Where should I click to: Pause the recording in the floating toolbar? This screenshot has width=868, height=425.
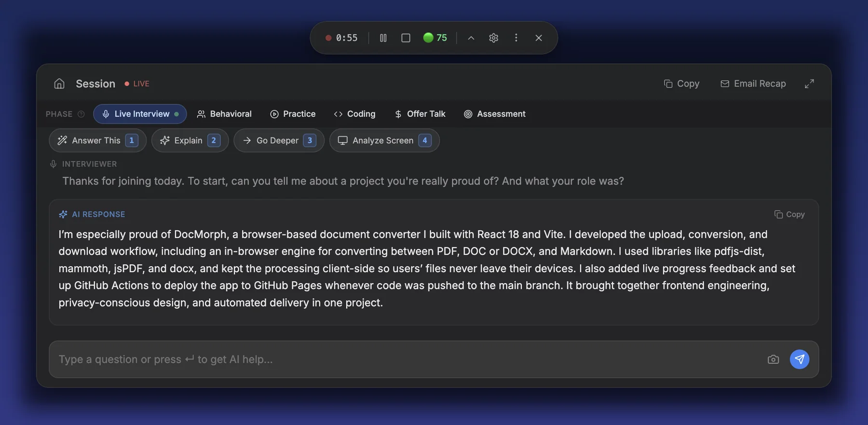click(383, 38)
